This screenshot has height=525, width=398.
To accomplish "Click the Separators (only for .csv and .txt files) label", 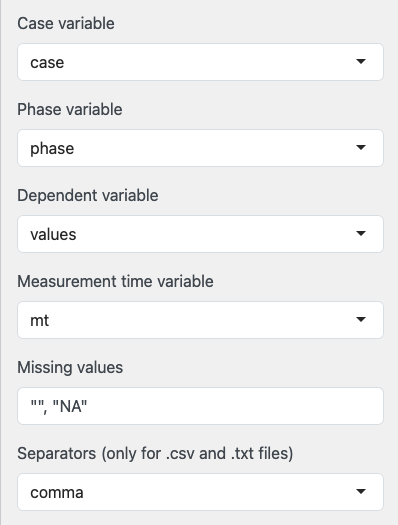I will pos(155,454).
